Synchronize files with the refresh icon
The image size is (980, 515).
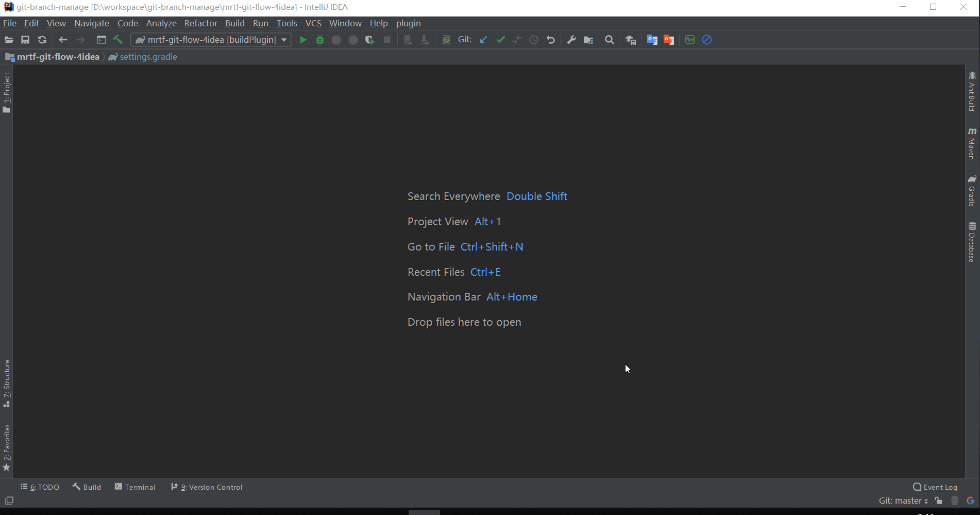click(x=42, y=40)
